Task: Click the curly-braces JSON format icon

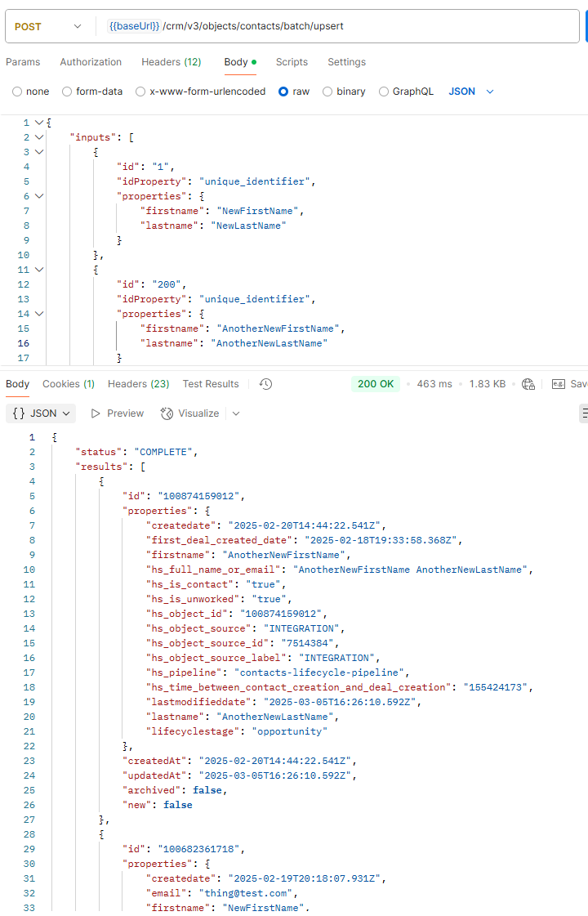Action: pos(19,413)
